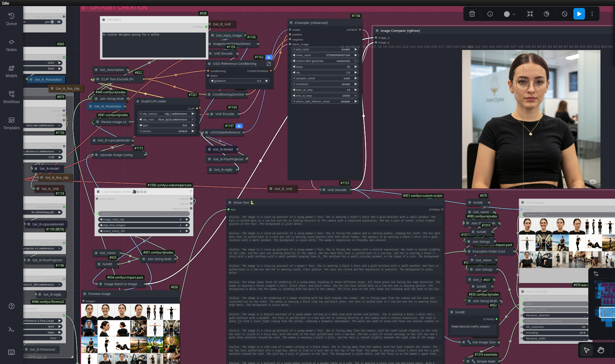Expand the node color picker dropdown in toolbar
The width and height of the screenshot is (615, 364).
pyautogui.click(x=510, y=14)
